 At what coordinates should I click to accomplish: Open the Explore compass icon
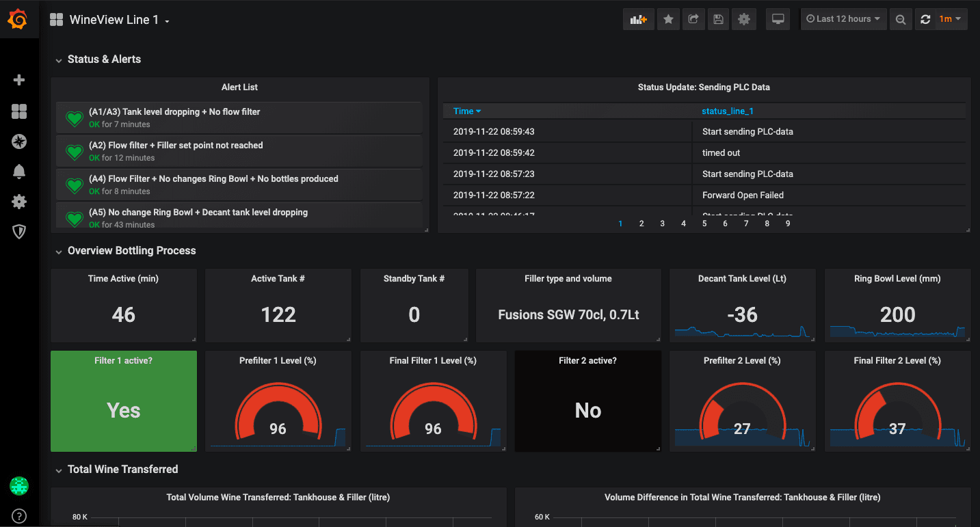coord(19,141)
